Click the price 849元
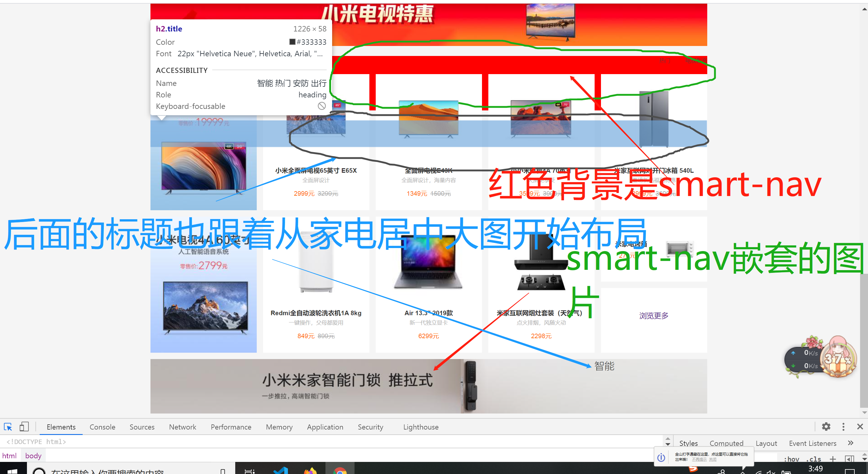The height and width of the screenshot is (474, 868). pyautogui.click(x=305, y=336)
